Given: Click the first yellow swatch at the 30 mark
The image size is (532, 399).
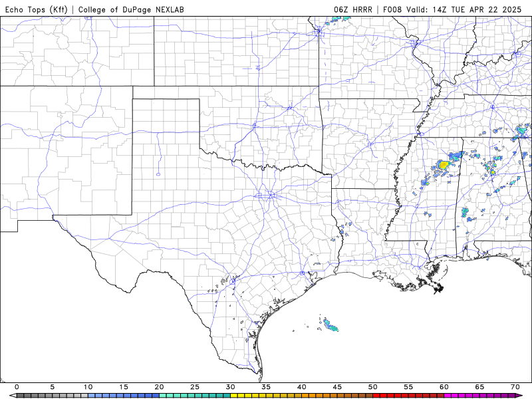Looking at the screenshot, I should (x=234, y=396).
